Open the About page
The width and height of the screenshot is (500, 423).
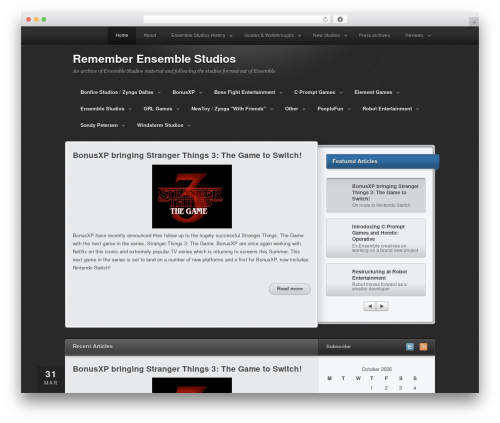[150, 35]
